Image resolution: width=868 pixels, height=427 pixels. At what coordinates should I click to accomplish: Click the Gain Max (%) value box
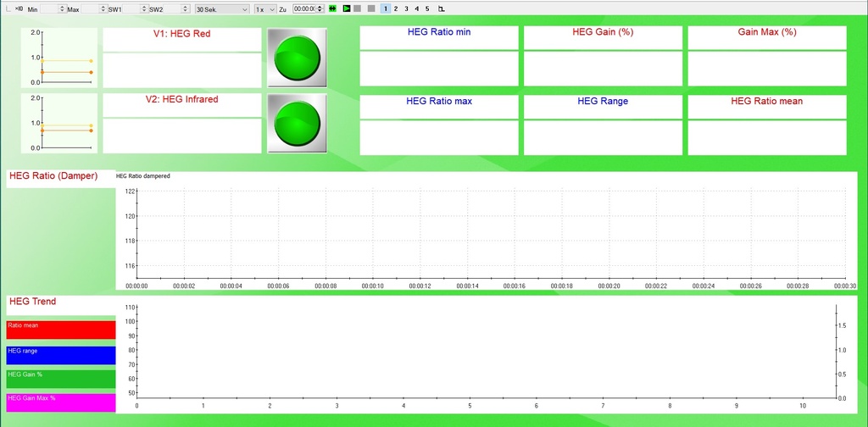coord(767,69)
